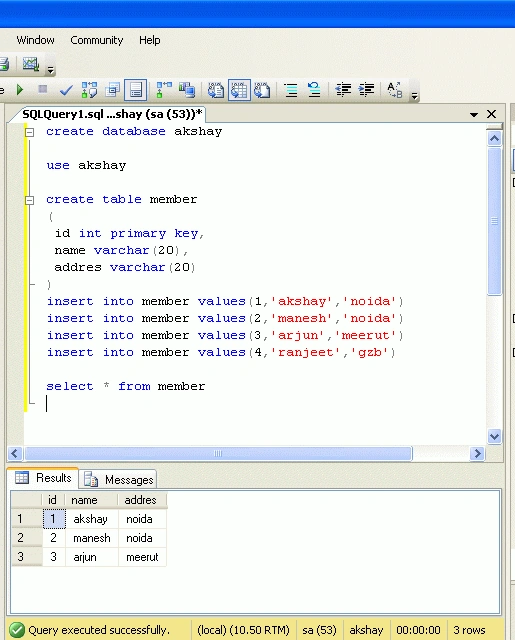The image size is (515, 640).
Task: Select the akshay cell in results grid
Action: 91,519
